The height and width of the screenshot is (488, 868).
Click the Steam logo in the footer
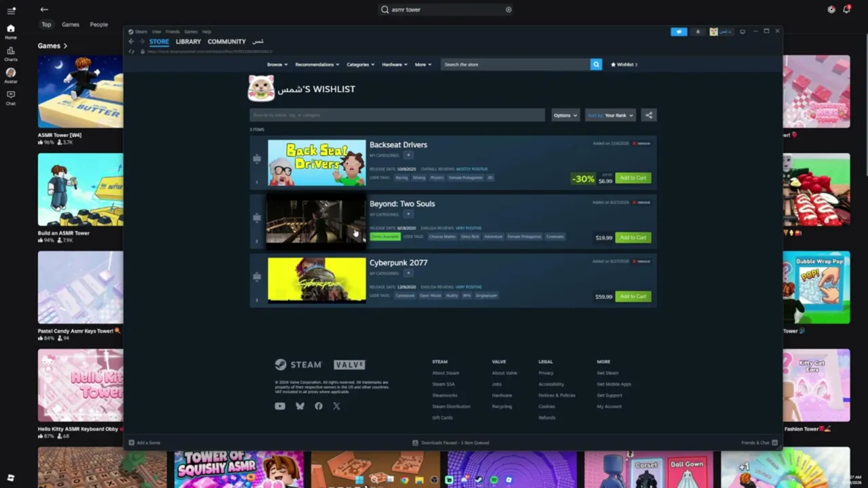[298, 365]
